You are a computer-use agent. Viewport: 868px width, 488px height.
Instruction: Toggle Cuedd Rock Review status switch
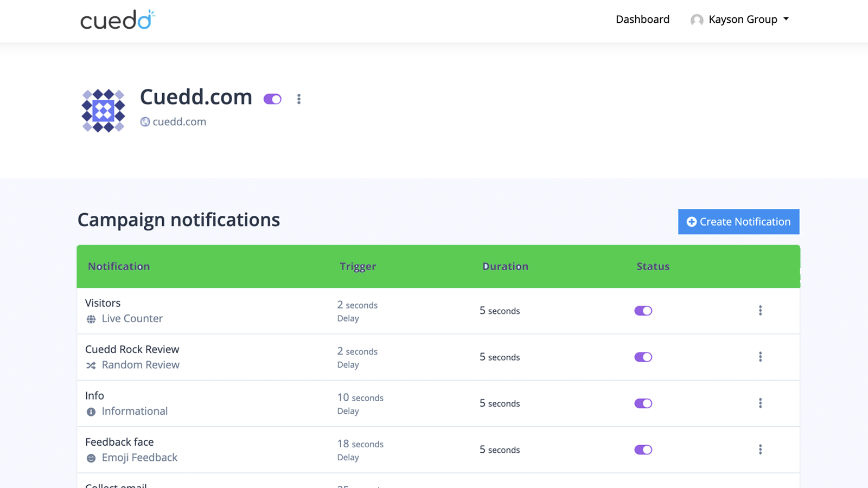(x=643, y=357)
